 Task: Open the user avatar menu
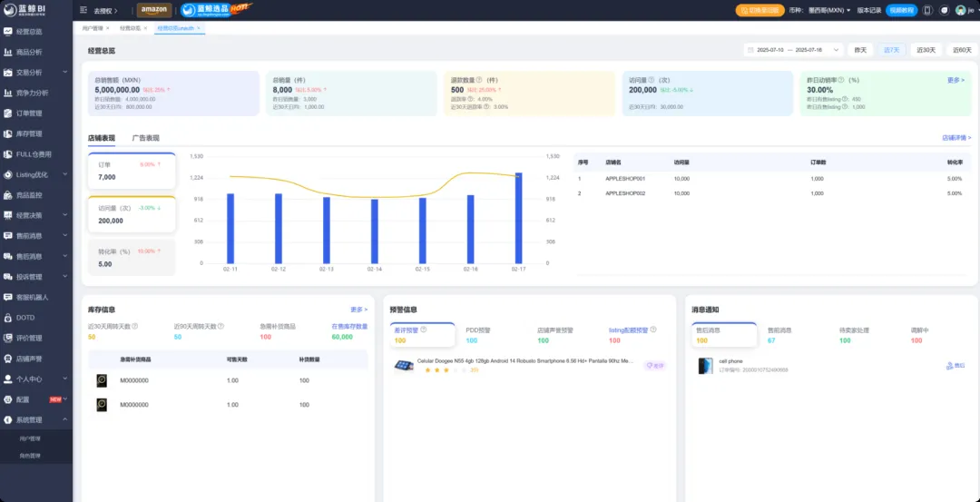click(961, 10)
